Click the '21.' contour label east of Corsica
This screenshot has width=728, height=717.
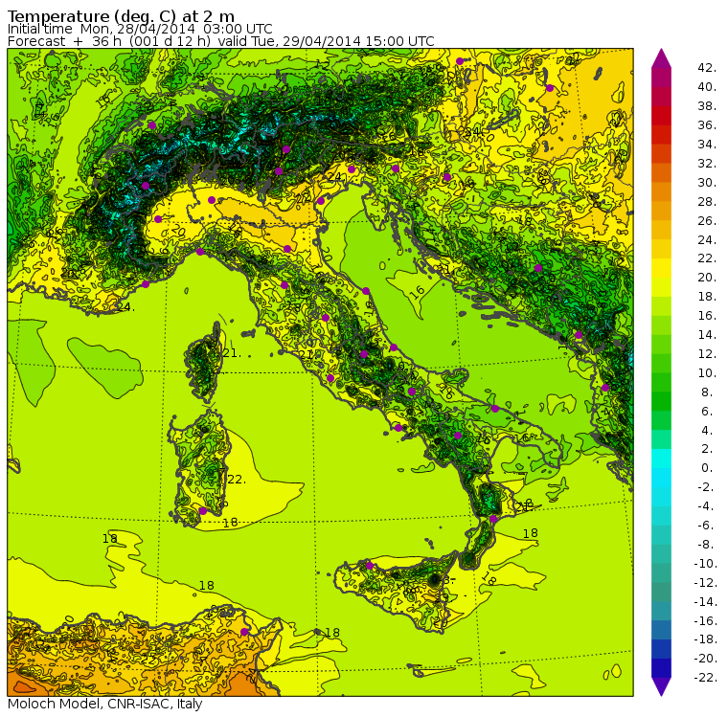[x=231, y=353]
